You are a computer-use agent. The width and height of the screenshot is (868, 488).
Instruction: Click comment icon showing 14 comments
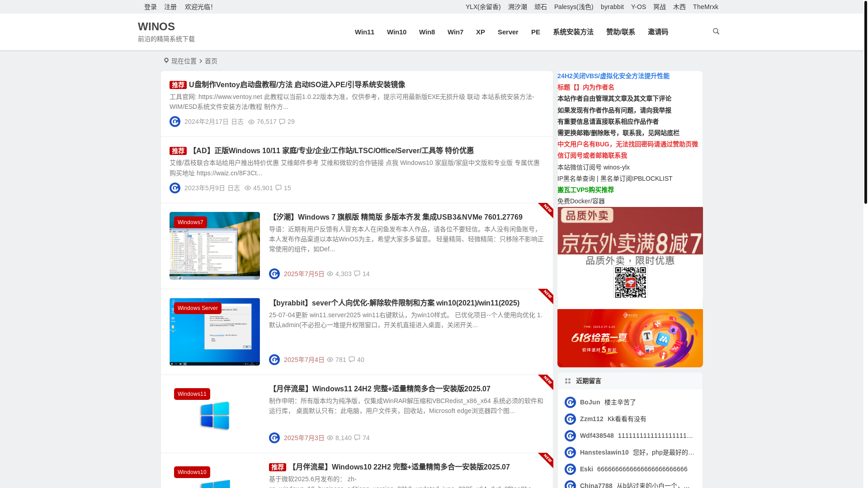[357, 273]
